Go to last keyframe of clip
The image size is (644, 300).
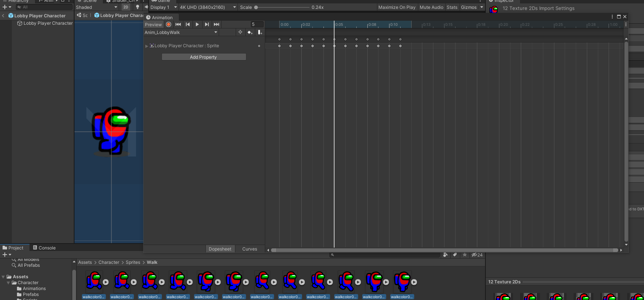[217, 24]
